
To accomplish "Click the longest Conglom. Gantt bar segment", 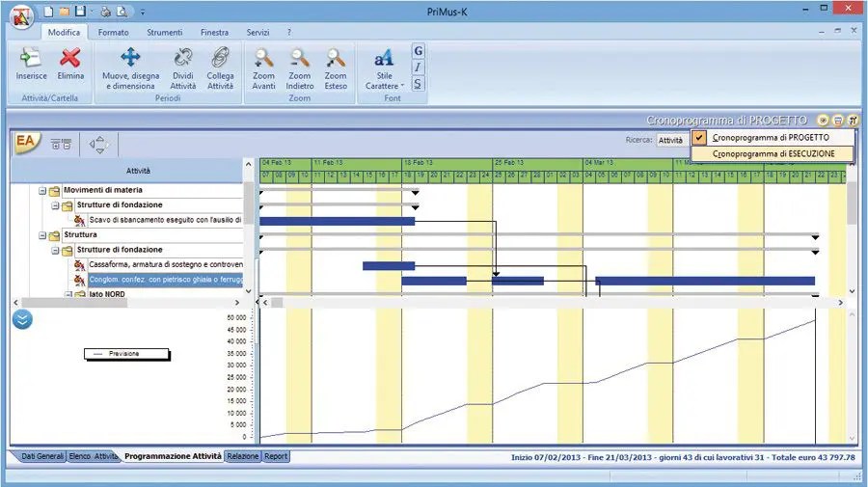I will (705, 282).
